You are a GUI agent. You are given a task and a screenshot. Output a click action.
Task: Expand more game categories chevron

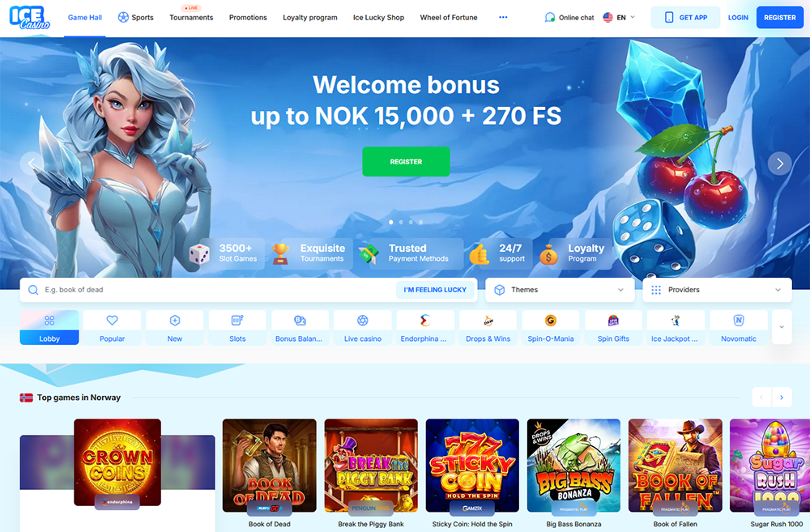tap(782, 327)
